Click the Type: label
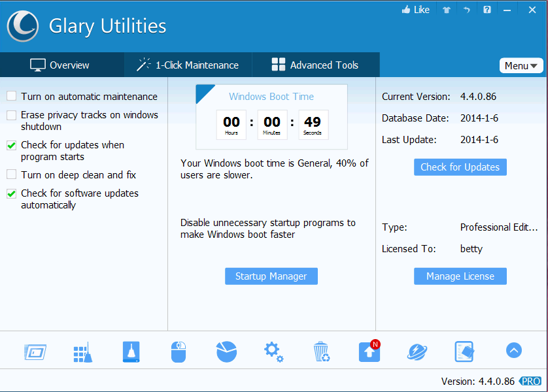The height and width of the screenshot is (392, 548). (394, 227)
